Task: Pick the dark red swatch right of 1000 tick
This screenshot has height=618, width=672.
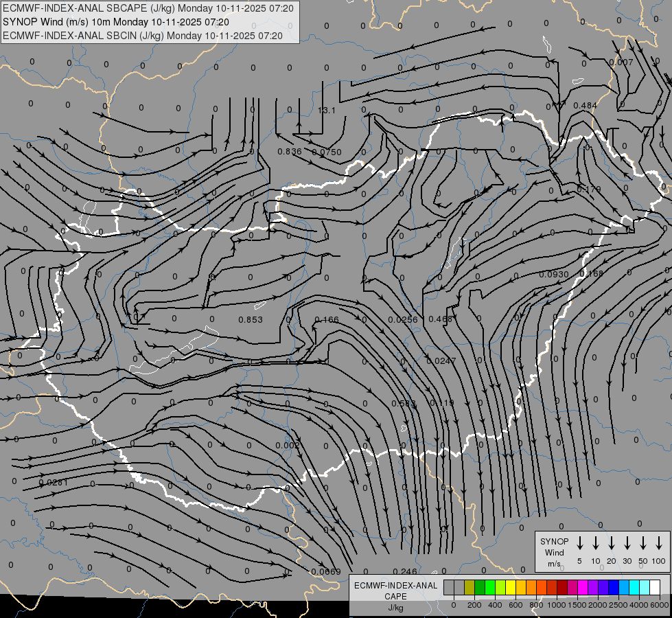Action: [x=562, y=587]
